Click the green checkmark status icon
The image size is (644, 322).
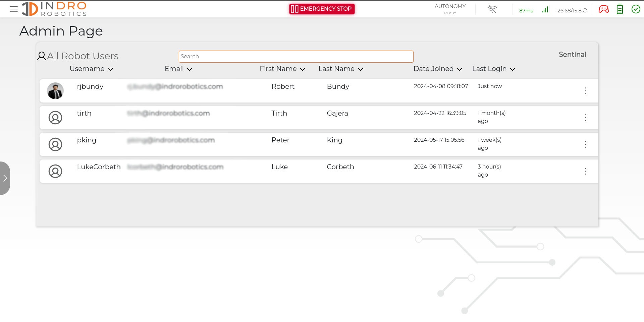[x=636, y=9]
